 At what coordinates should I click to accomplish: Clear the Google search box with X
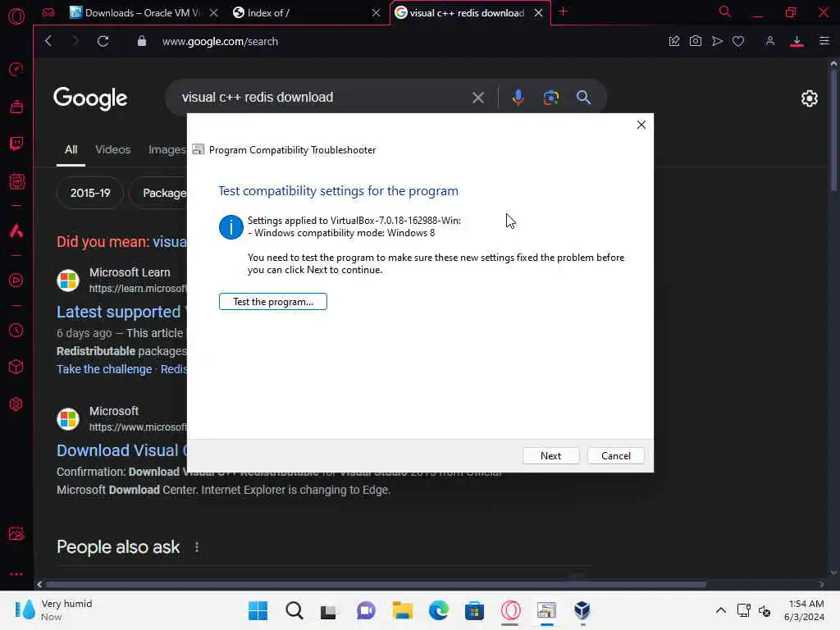(478, 98)
